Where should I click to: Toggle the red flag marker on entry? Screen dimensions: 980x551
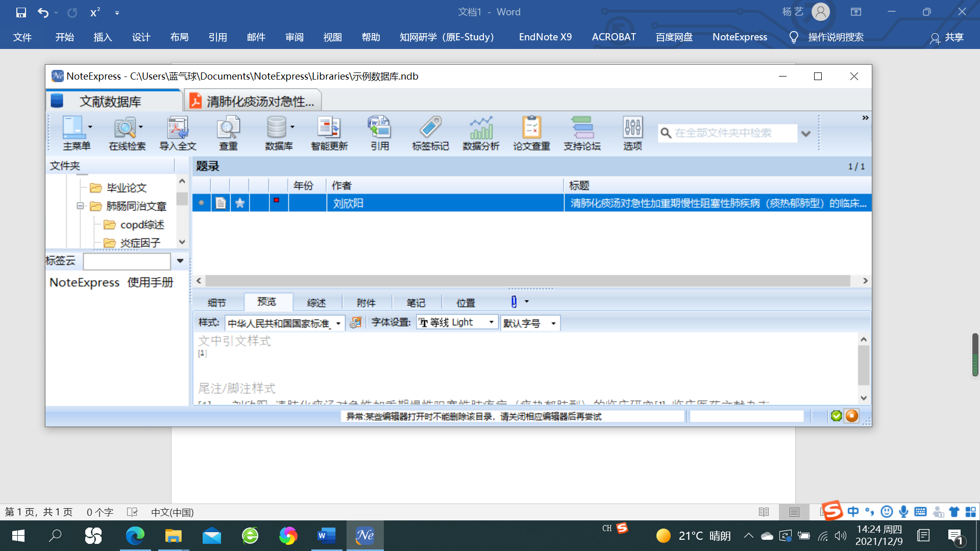click(x=276, y=202)
